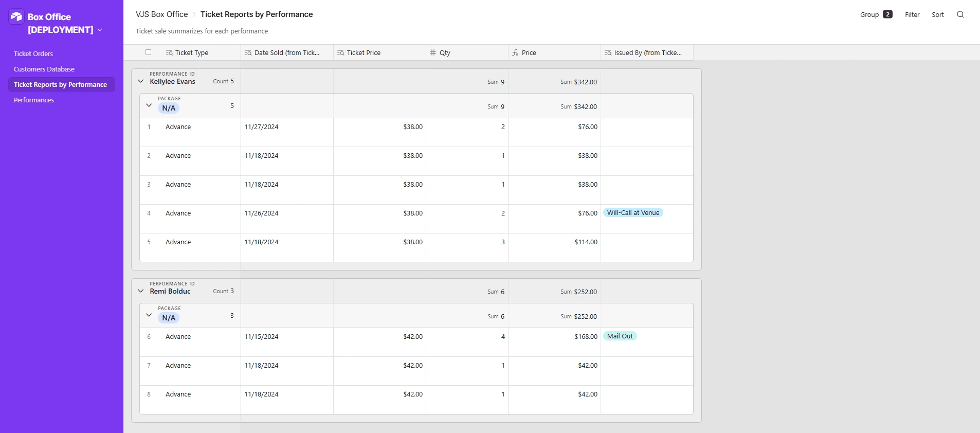Viewport: 980px width, 433px height.
Task: Click the Date Sold column lookup icon
Action: pyautogui.click(x=248, y=52)
